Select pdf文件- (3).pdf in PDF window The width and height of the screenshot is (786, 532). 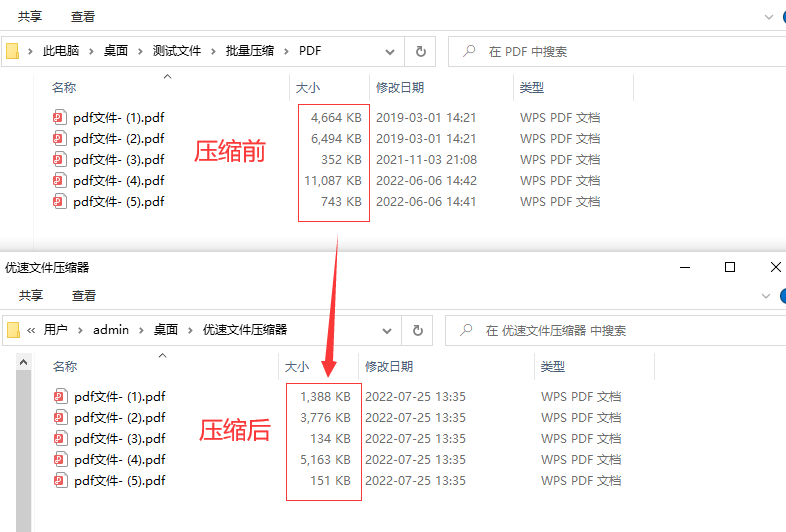119,159
